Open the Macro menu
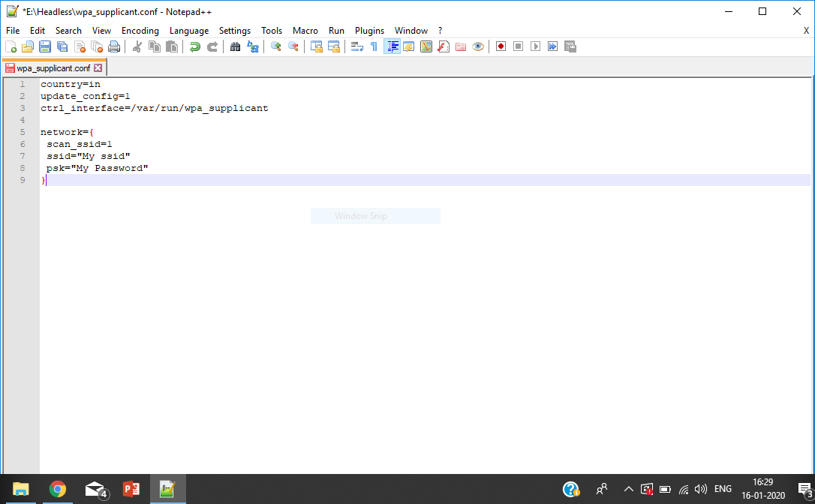The width and height of the screenshot is (815, 504). point(305,30)
